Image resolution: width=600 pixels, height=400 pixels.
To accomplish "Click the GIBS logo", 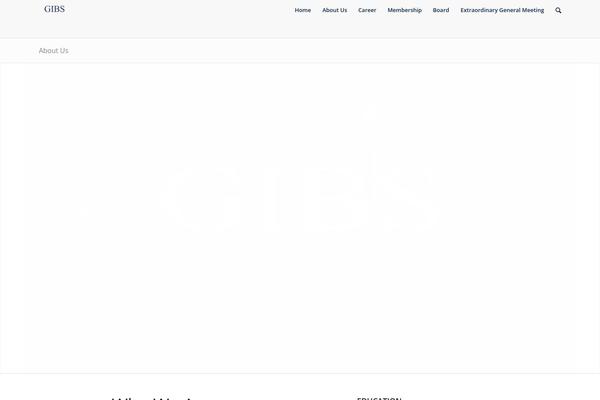I will tap(54, 9).
